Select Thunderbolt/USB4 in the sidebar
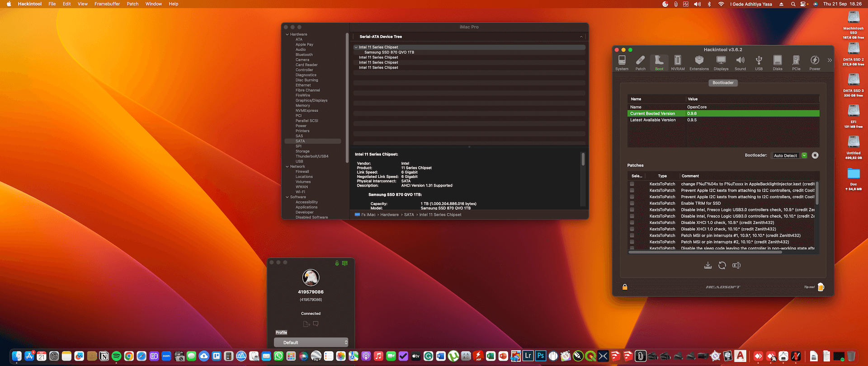 tap(312, 156)
